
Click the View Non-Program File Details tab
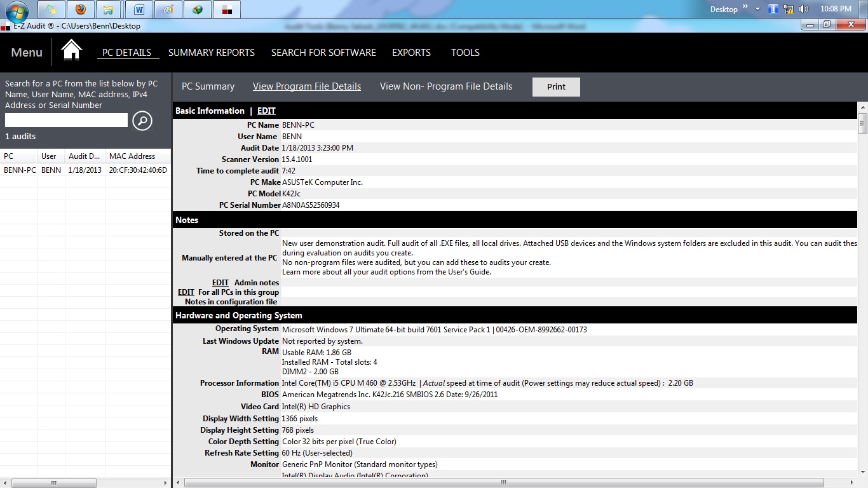[445, 86]
